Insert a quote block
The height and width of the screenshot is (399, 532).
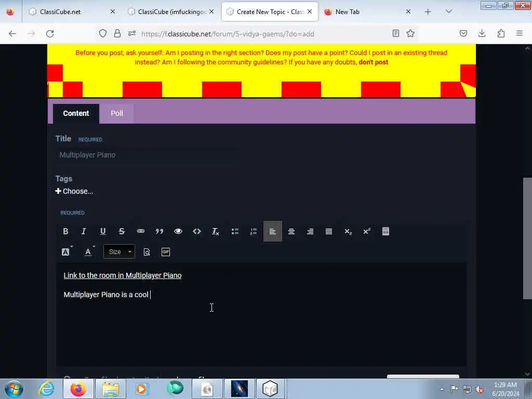point(159,231)
